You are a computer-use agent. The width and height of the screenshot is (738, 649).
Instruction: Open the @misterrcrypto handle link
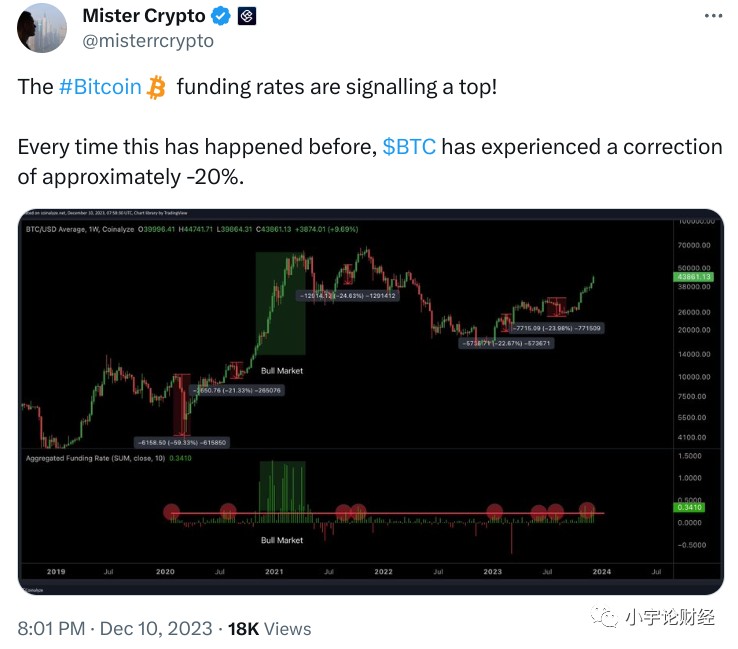148,41
